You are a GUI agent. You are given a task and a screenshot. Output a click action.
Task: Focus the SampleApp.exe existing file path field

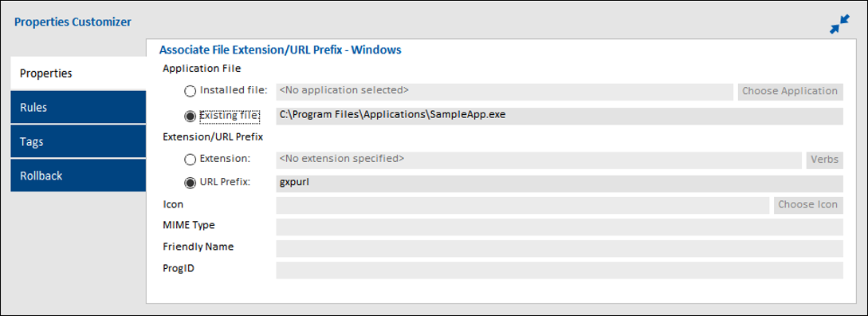(x=559, y=117)
